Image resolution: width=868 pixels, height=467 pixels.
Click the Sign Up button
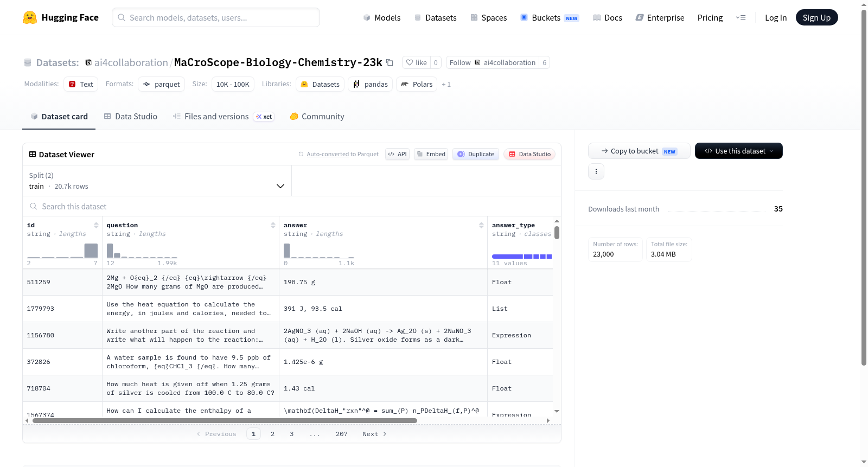[816, 17]
